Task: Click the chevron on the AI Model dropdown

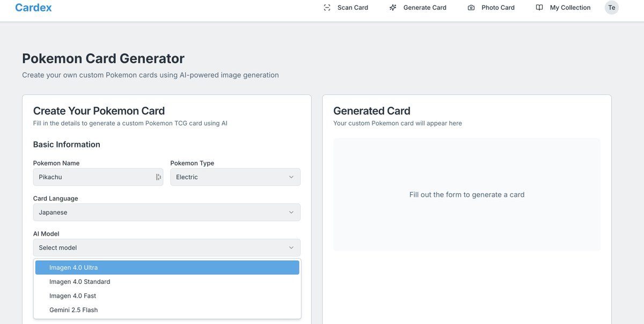Action: tap(291, 248)
